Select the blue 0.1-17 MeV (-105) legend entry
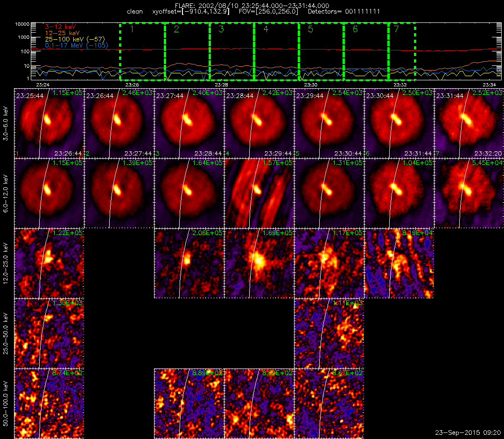 77,45
